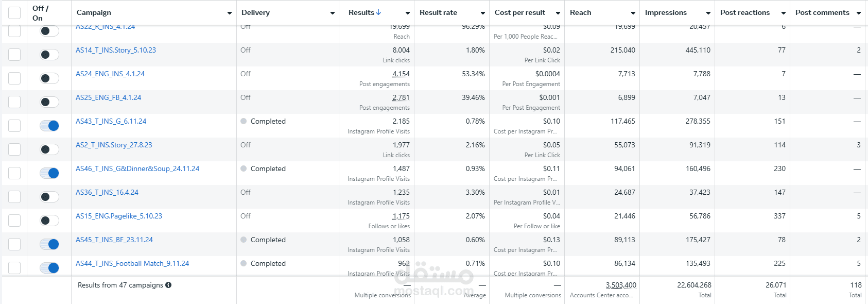This screenshot has width=868, height=304.
Task: Click info icon beside Results from 47 campaigns
Action: pyautogui.click(x=168, y=285)
